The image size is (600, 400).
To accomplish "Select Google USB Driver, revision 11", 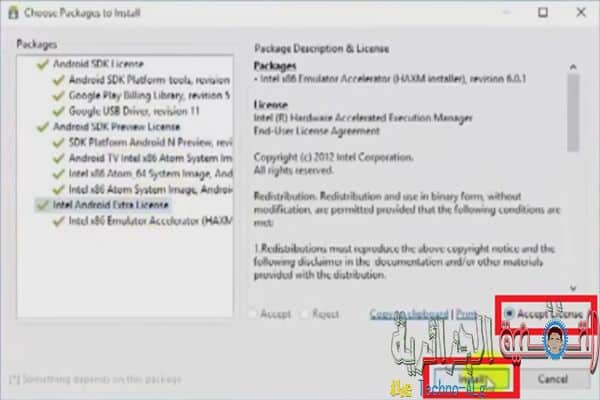I will pyautogui.click(x=134, y=111).
